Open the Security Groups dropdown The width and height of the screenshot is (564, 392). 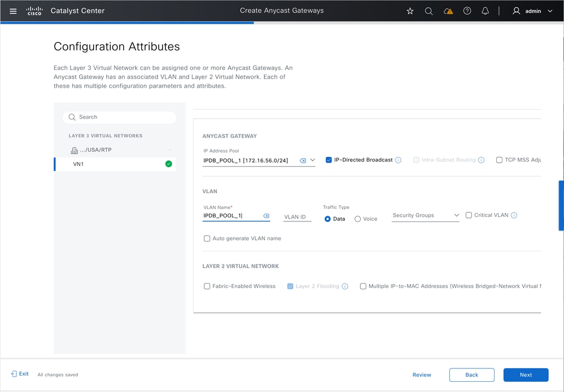point(425,215)
